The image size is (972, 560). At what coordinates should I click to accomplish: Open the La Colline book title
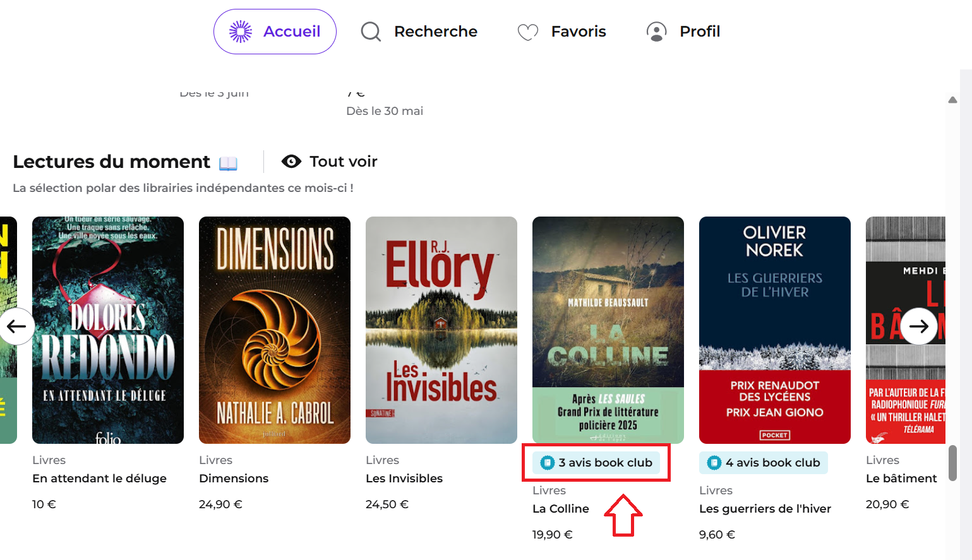coord(561,509)
